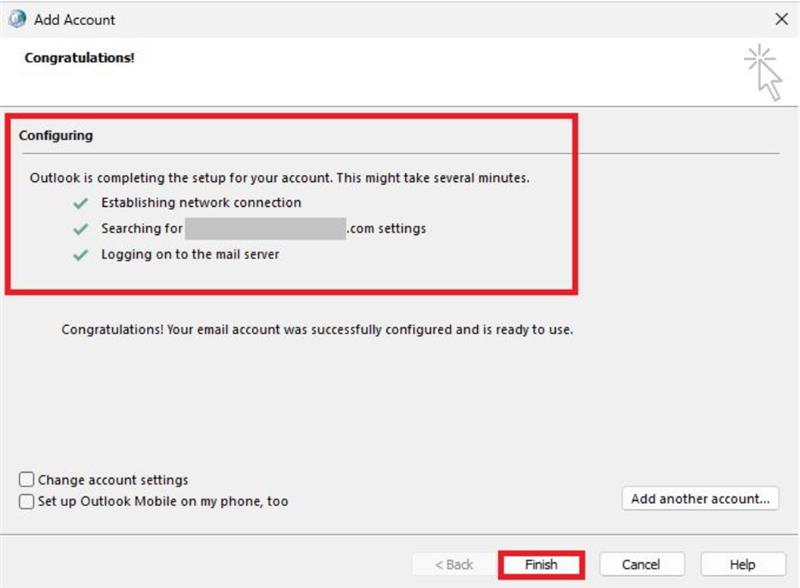
Task: Toggle the Change account settings checkbox off
Action: tap(29, 480)
